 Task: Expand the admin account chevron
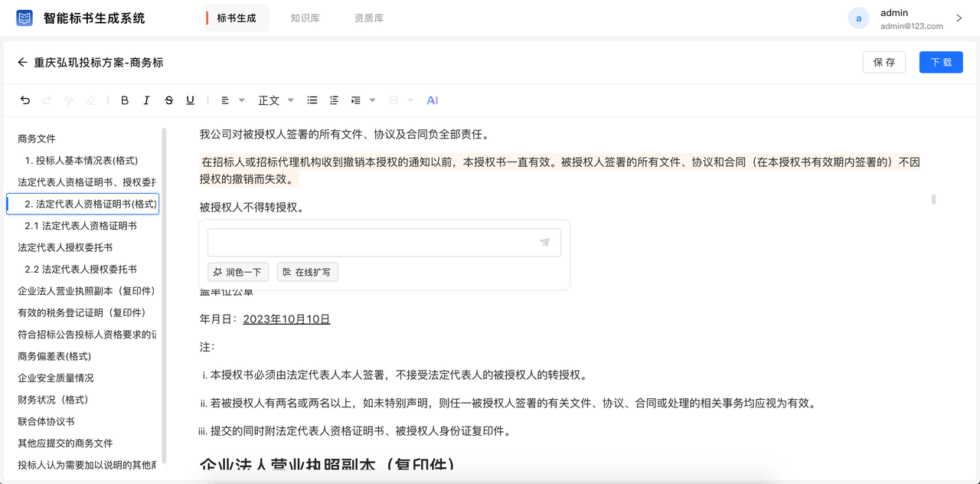pos(959,18)
